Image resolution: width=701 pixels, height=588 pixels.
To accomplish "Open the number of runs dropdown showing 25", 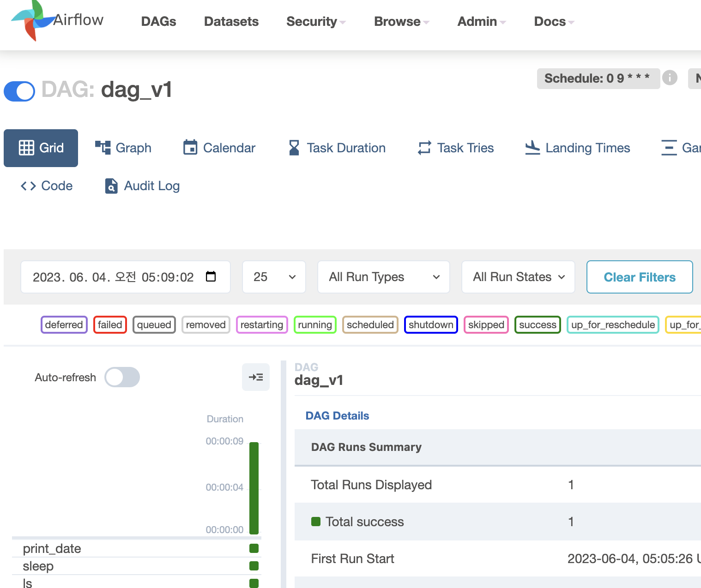I will 274,277.
